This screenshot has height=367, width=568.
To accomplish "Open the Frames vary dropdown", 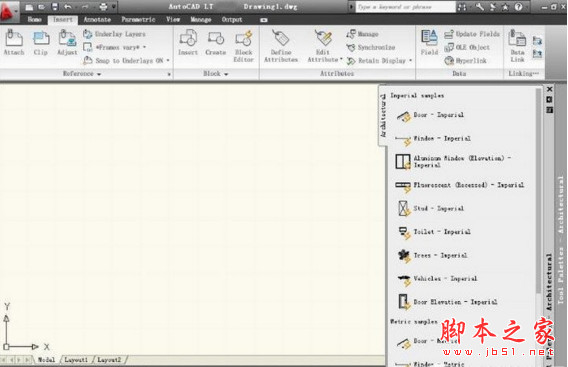I will coord(144,47).
